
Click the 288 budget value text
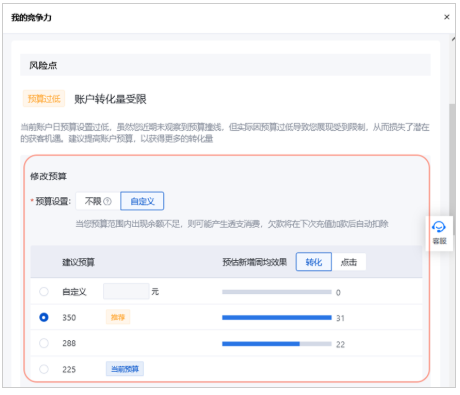[69, 343]
